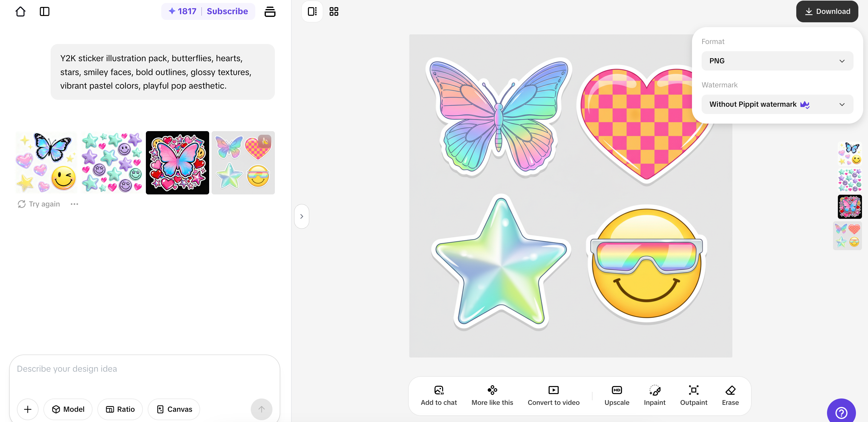Open the Ratio options menu
The height and width of the screenshot is (422, 868).
[120, 409]
